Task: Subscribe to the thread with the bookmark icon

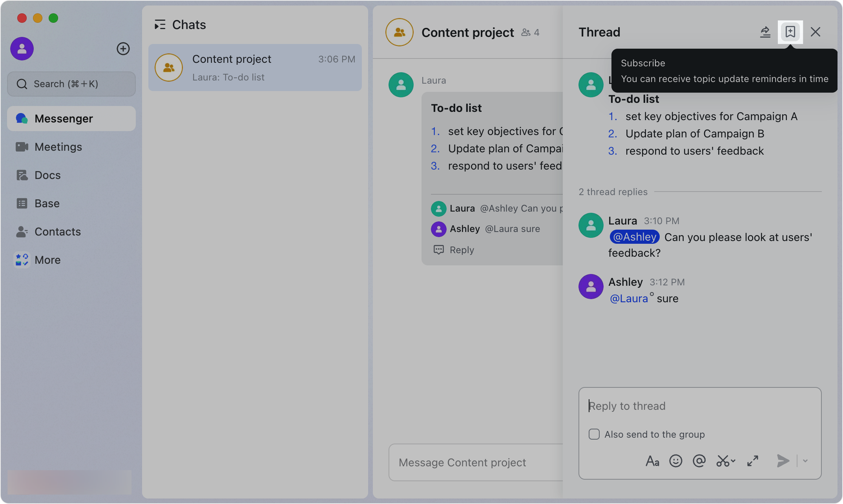Action: 790,32
